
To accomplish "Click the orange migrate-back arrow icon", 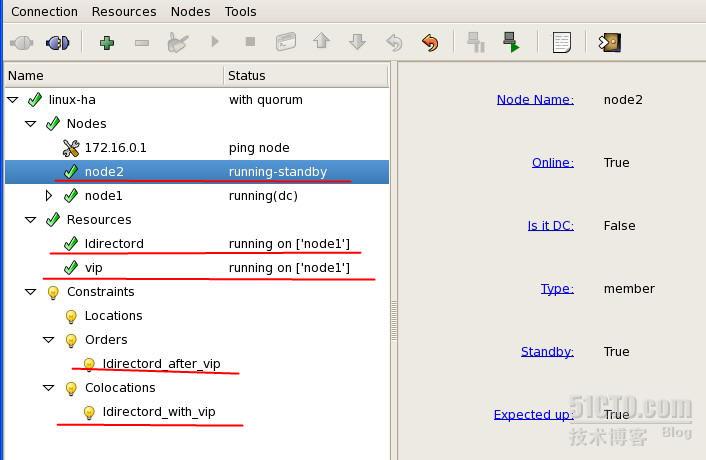I will [x=430, y=43].
